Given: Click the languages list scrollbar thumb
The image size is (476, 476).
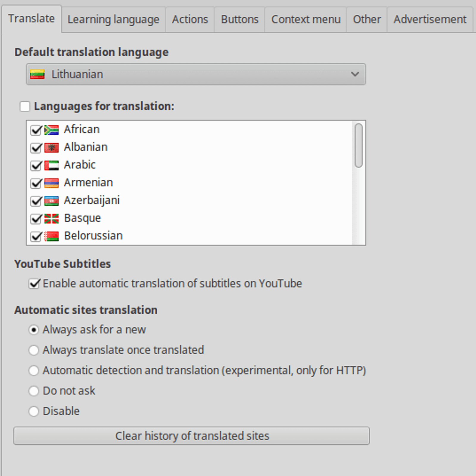Looking at the screenshot, I should (359, 145).
